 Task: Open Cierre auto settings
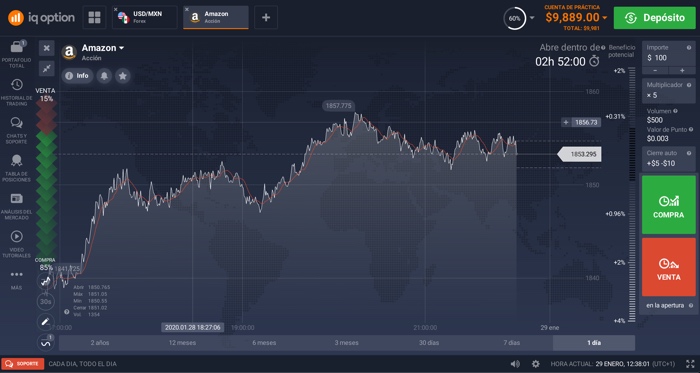(x=668, y=159)
